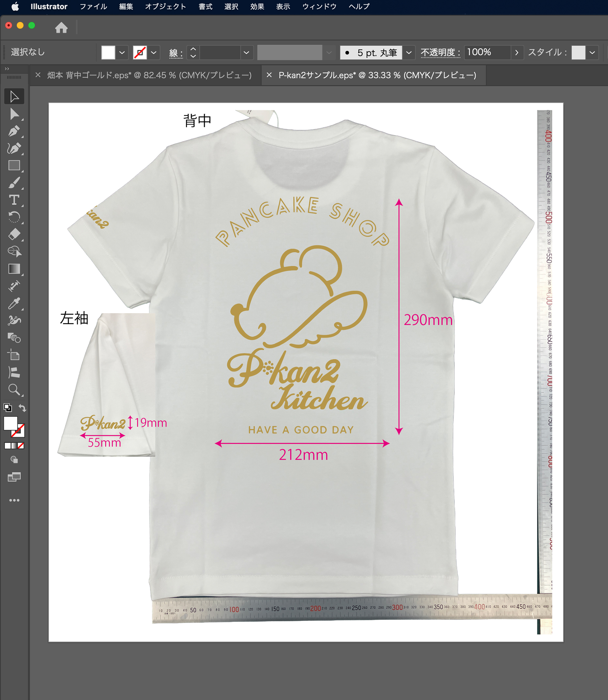The width and height of the screenshot is (608, 700).
Task: Select the Eraser tool
Action: tap(14, 234)
